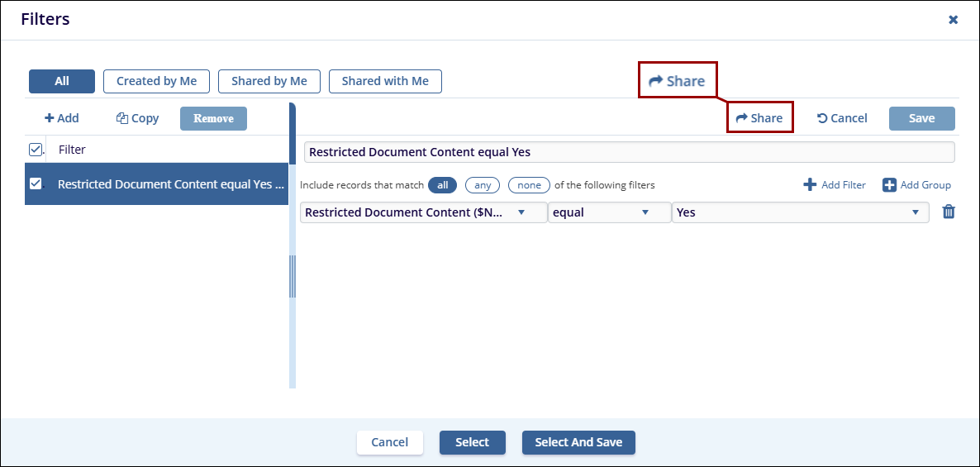The image size is (980, 467).
Task: Switch to the Shared with Me tab
Action: click(x=385, y=81)
